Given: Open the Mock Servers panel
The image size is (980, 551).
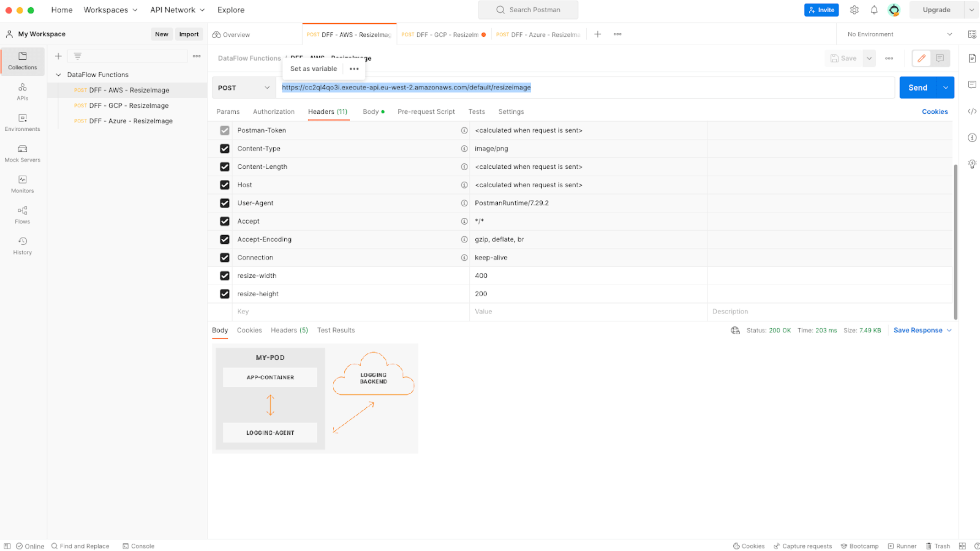Looking at the screenshot, I should coord(22,152).
